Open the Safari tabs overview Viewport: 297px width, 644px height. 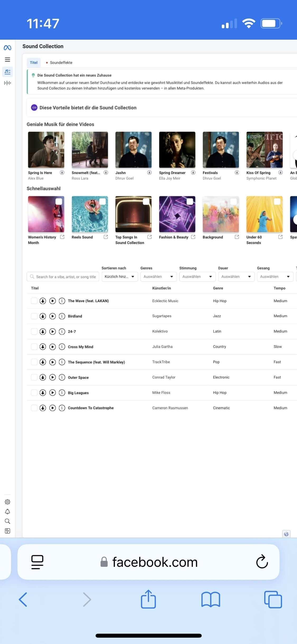click(x=273, y=599)
